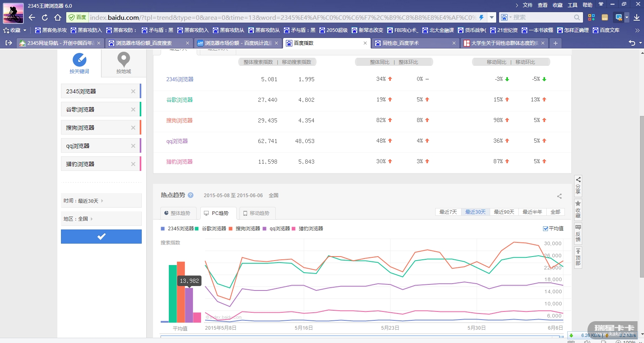The height and width of the screenshot is (343, 644).
Task: Go to browser home page icon
Action: click(58, 17)
